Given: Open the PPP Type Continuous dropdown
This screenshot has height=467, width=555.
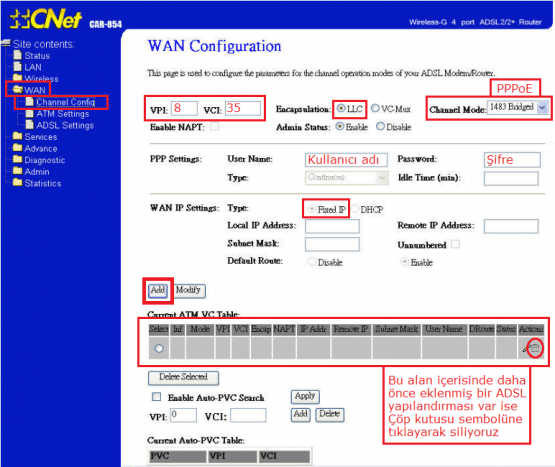Looking at the screenshot, I should pyautogui.click(x=346, y=177).
